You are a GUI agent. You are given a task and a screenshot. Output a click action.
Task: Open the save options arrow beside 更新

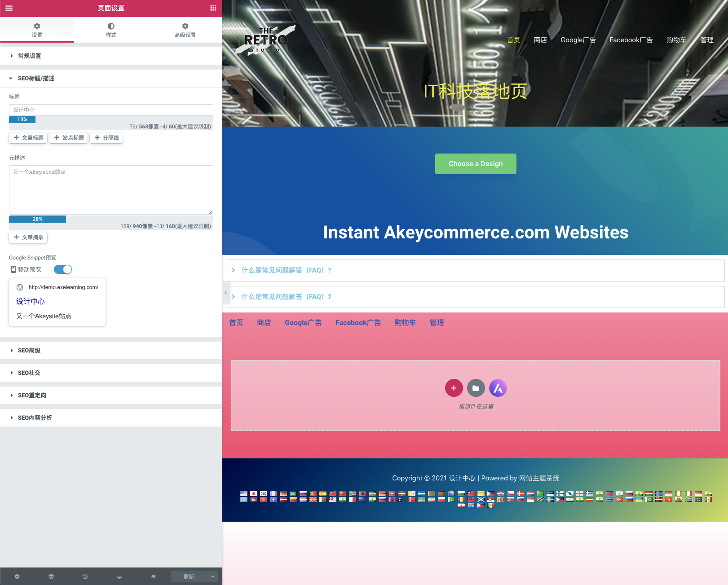coord(212,576)
